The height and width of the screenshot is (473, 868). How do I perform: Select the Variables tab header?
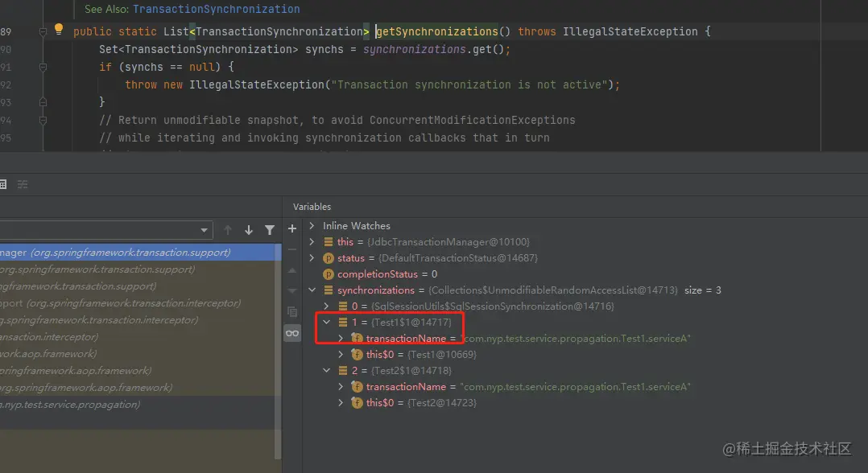[312, 207]
